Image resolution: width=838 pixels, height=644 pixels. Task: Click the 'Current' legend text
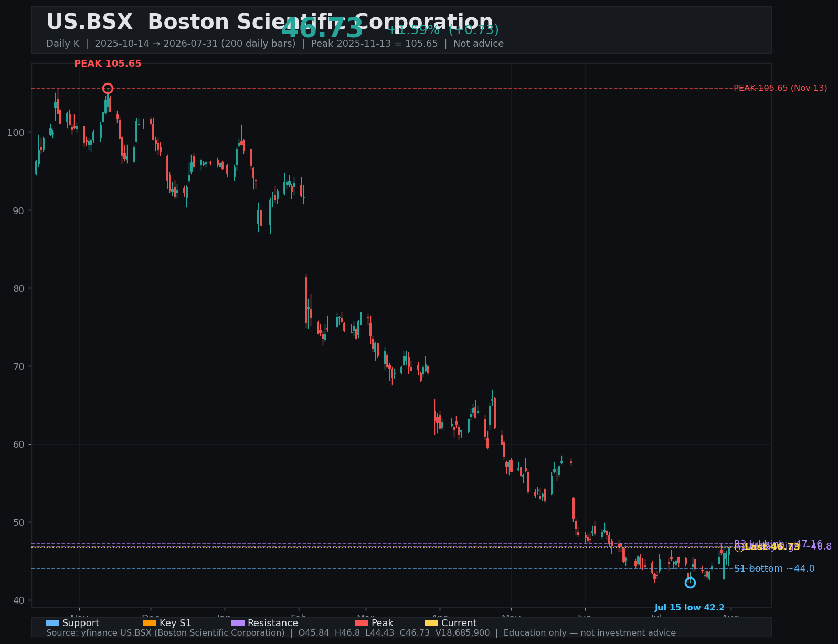click(459, 624)
